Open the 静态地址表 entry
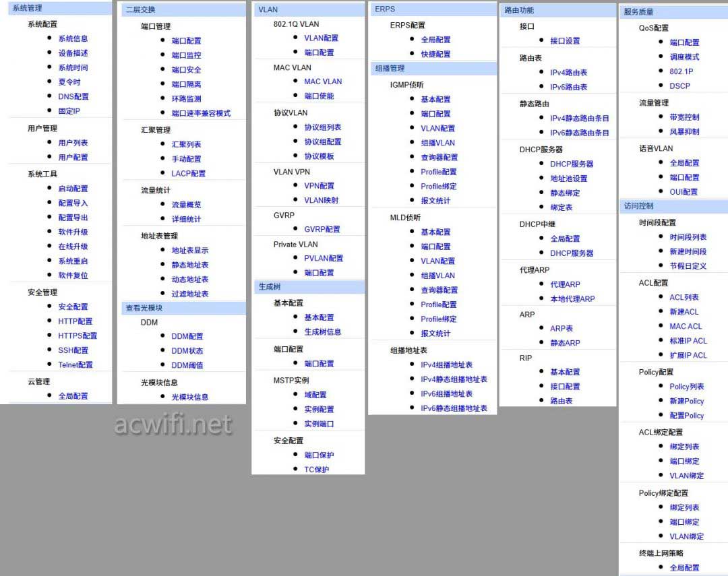The image size is (728, 576). 190,265
